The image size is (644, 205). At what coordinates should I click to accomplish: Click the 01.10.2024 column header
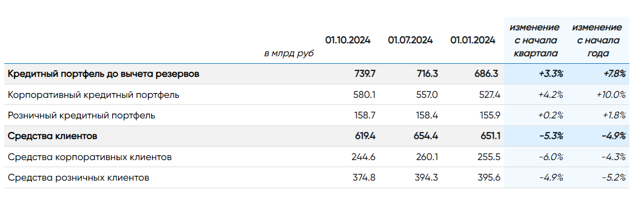(348, 40)
